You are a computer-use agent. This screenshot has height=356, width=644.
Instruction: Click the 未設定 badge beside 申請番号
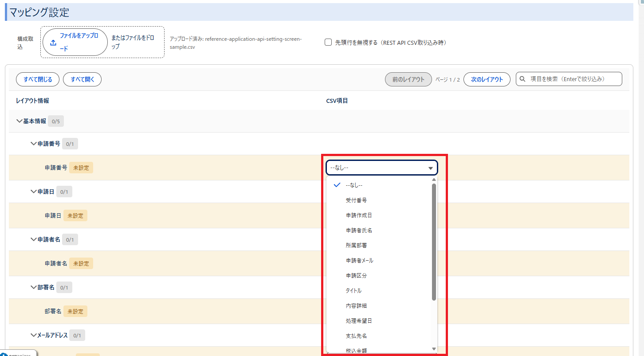(x=81, y=168)
